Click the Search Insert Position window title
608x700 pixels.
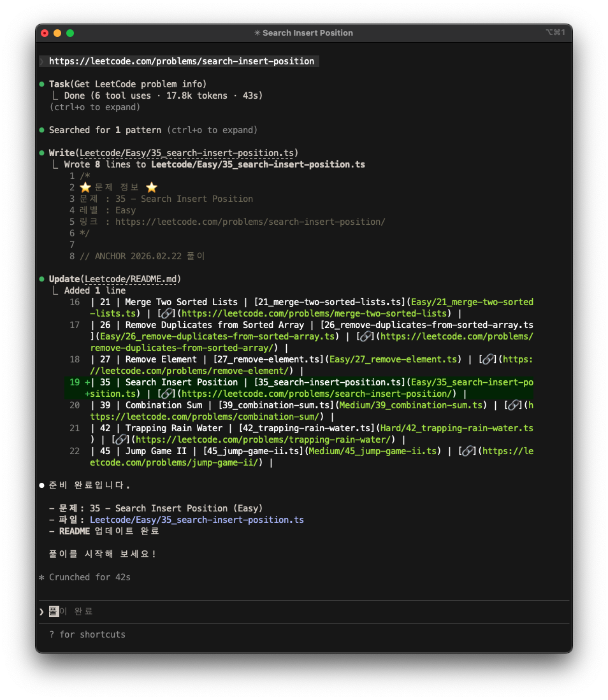(308, 32)
